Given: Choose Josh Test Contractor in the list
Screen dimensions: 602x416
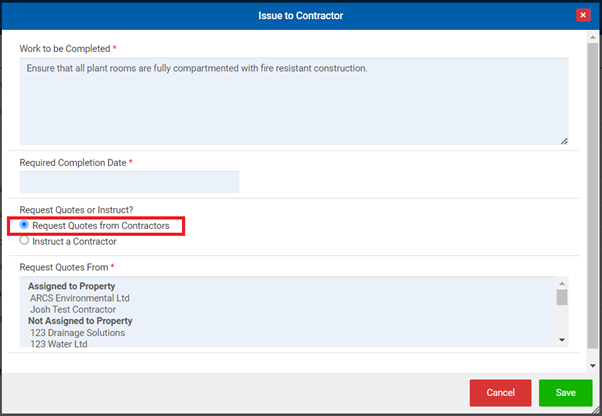Looking at the screenshot, I should (73, 309).
